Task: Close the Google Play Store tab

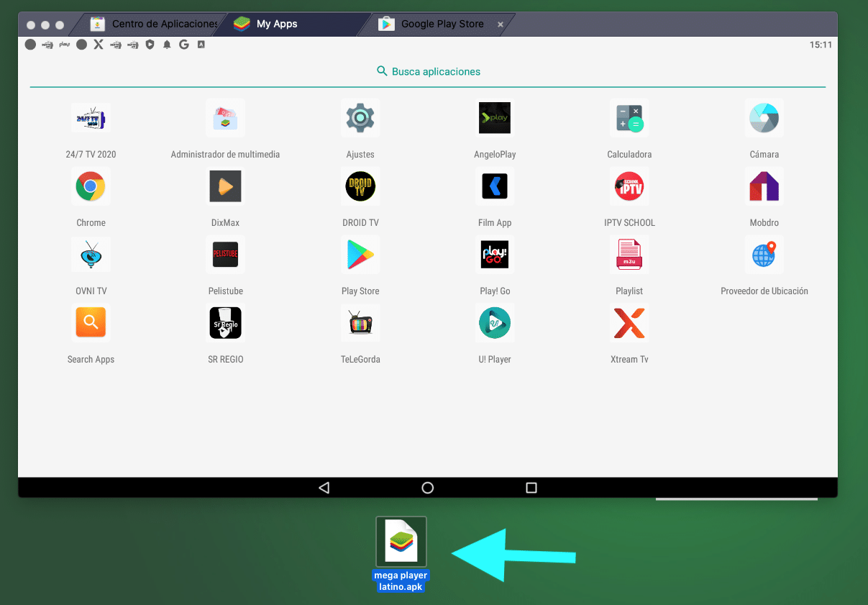Action: click(501, 24)
